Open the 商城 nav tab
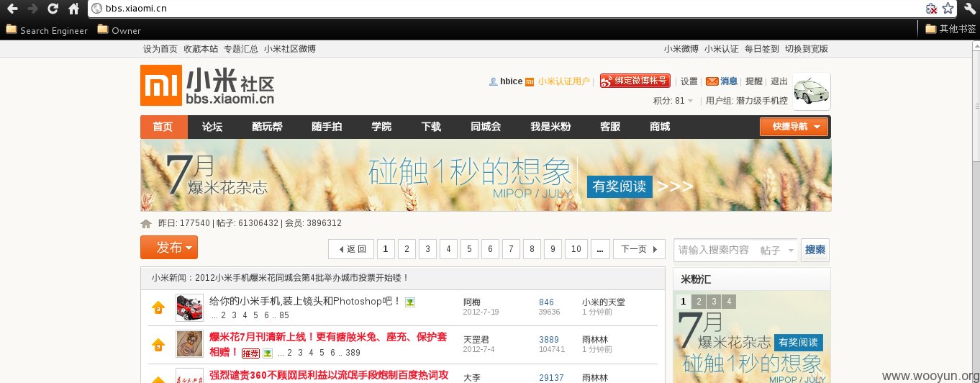The height and width of the screenshot is (383, 980). pos(660,127)
